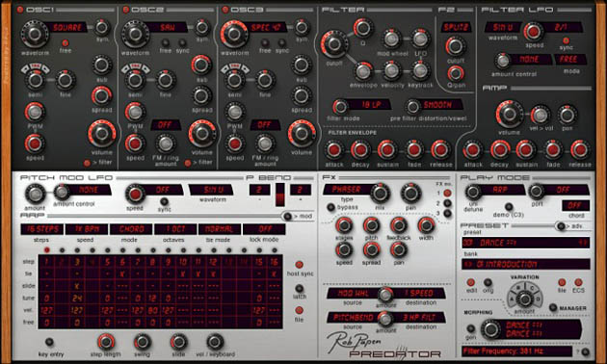Click the filter cutoff knob
Image resolution: width=607 pixels, height=364 pixels.
point(333,43)
